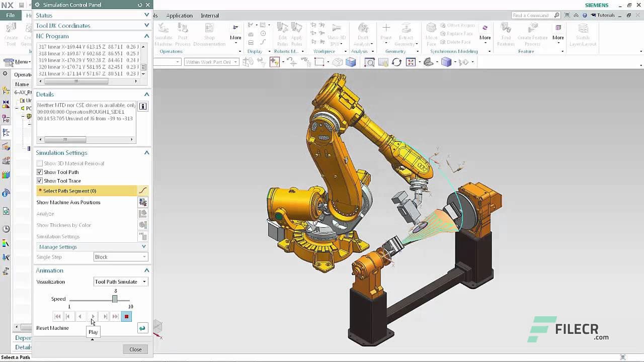Enable Show 3D Material Removal

point(39,163)
